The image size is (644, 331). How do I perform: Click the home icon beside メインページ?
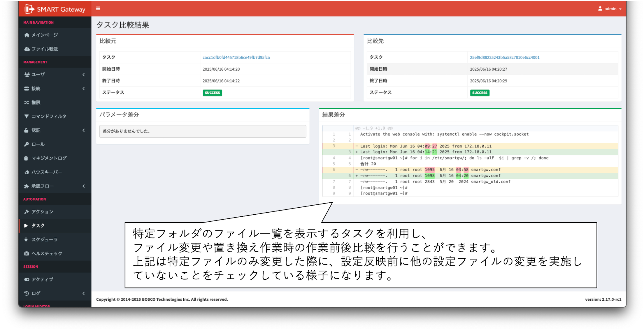(x=27, y=35)
